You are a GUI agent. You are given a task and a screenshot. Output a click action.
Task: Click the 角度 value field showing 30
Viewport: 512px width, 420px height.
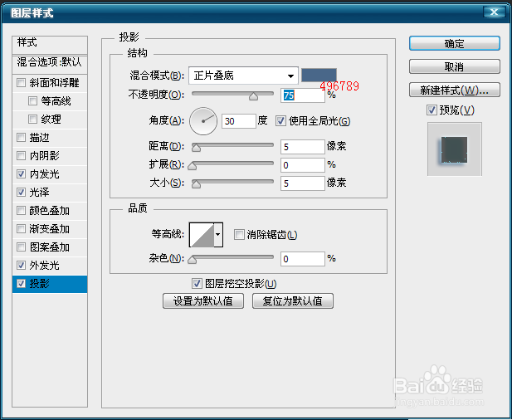pos(239,121)
